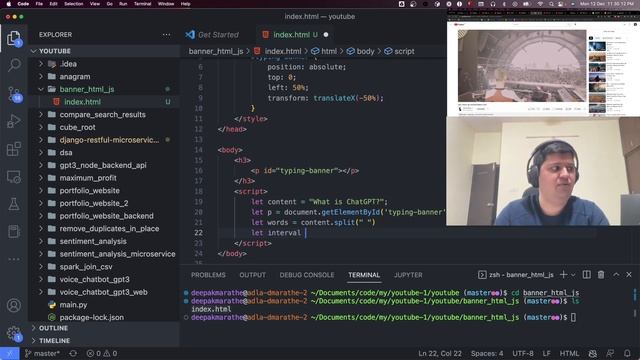Change indentation via Spaces: 4
Screen dimensions: 640x360
487,353
